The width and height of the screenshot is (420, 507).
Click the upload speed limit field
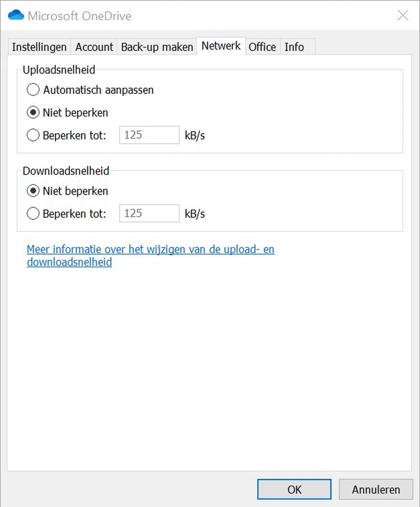[x=149, y=135]
